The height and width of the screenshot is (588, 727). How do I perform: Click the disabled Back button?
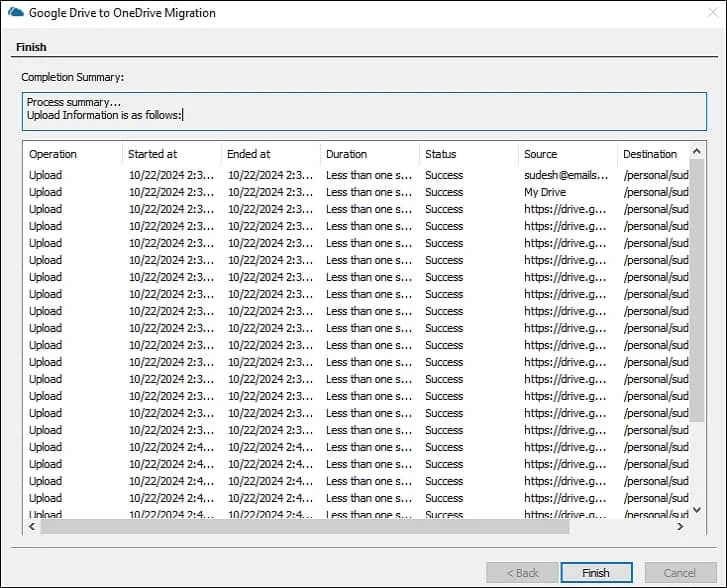522,573
